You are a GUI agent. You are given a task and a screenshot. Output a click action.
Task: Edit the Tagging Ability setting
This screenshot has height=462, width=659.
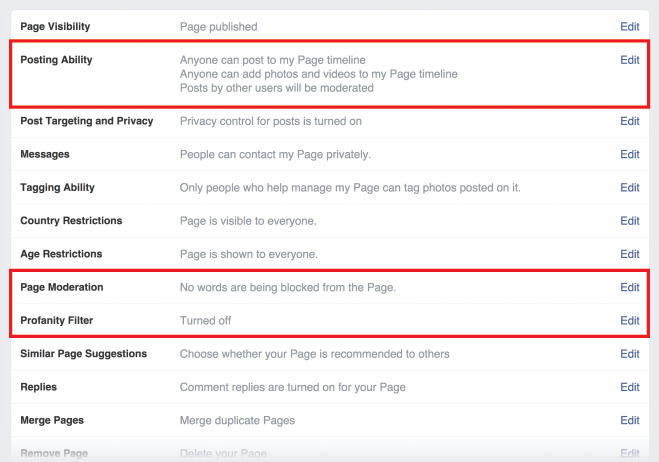pyautogui.click(x=630, y=187)
